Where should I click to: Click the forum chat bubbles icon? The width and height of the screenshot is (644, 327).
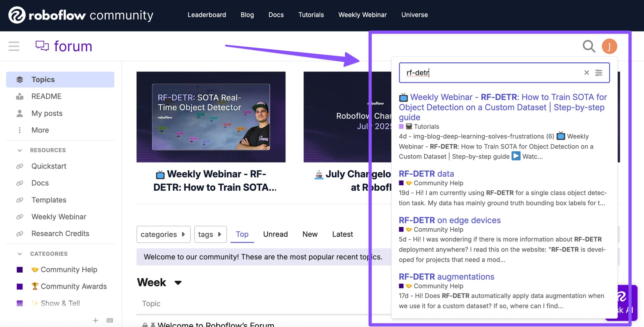point(42,46)
